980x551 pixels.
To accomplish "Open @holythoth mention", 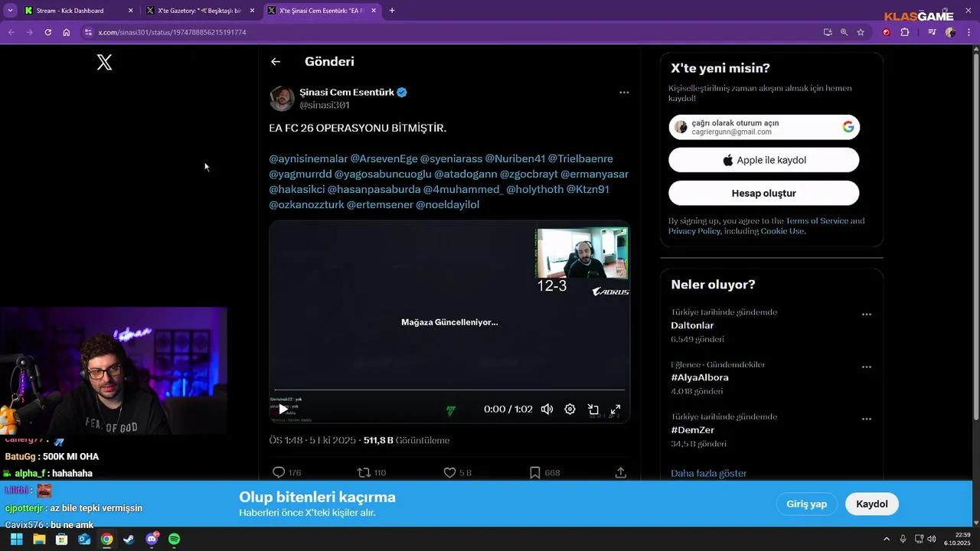I will 534,189.
